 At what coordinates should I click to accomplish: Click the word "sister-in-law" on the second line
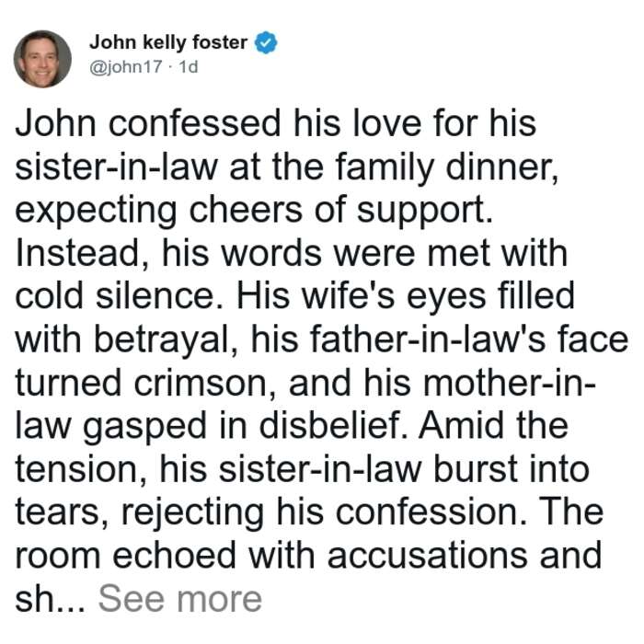pyautogui.click(x=116, y=167)
